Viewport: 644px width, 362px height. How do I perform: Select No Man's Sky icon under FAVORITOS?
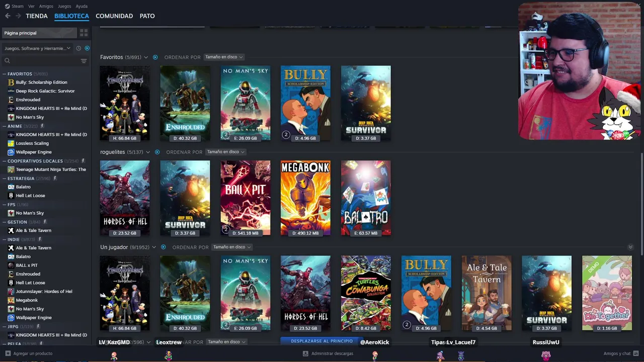point(11,117)
